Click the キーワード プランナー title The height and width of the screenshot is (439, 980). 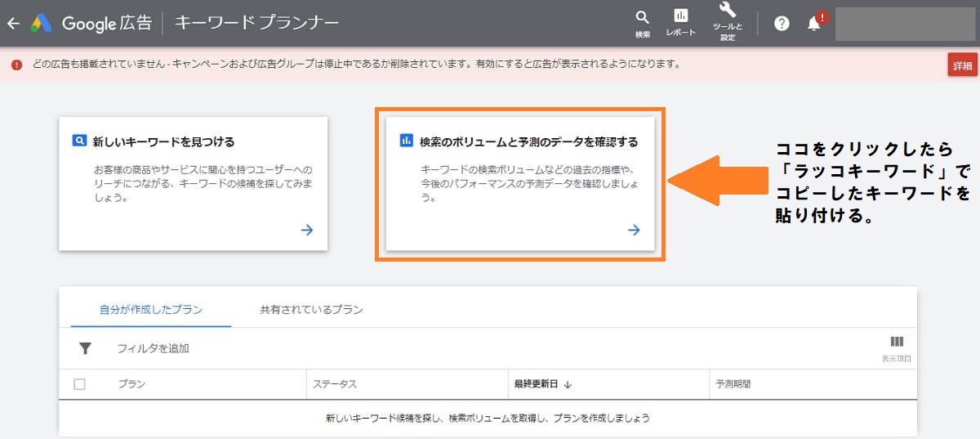(257, 23)
